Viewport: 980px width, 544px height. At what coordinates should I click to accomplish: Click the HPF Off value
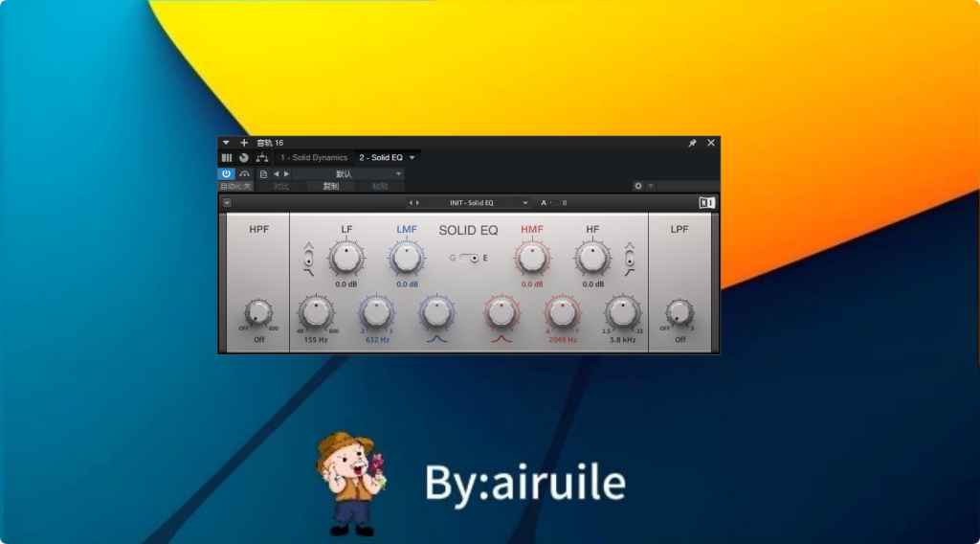click(258, 340)
